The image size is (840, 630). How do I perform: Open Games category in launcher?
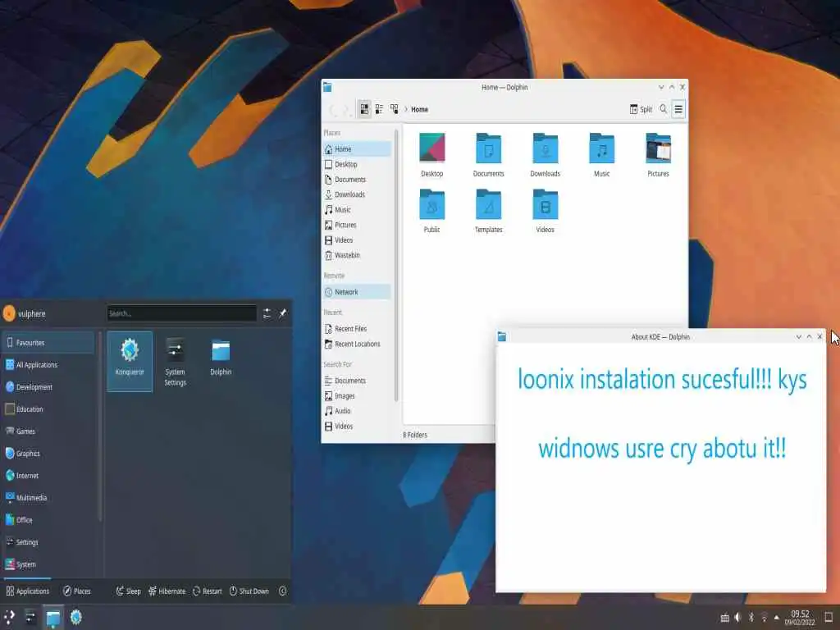pos(48,431)
